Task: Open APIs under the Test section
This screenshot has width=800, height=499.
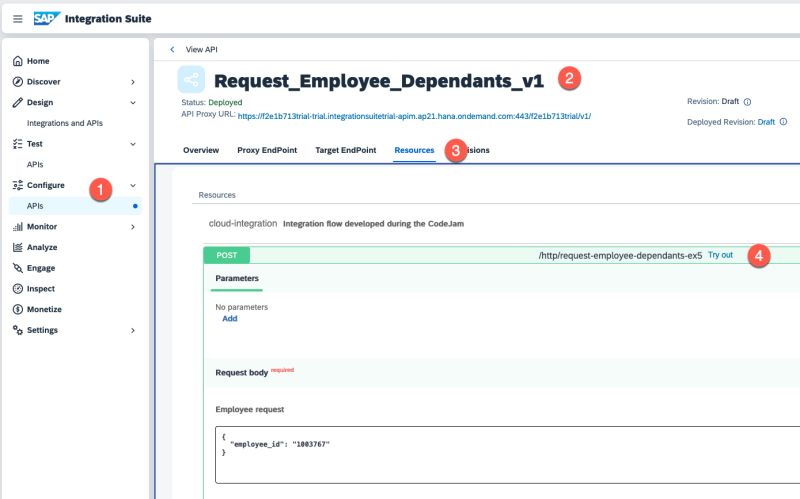Action: pyautogui.click(x=35, y=165)
